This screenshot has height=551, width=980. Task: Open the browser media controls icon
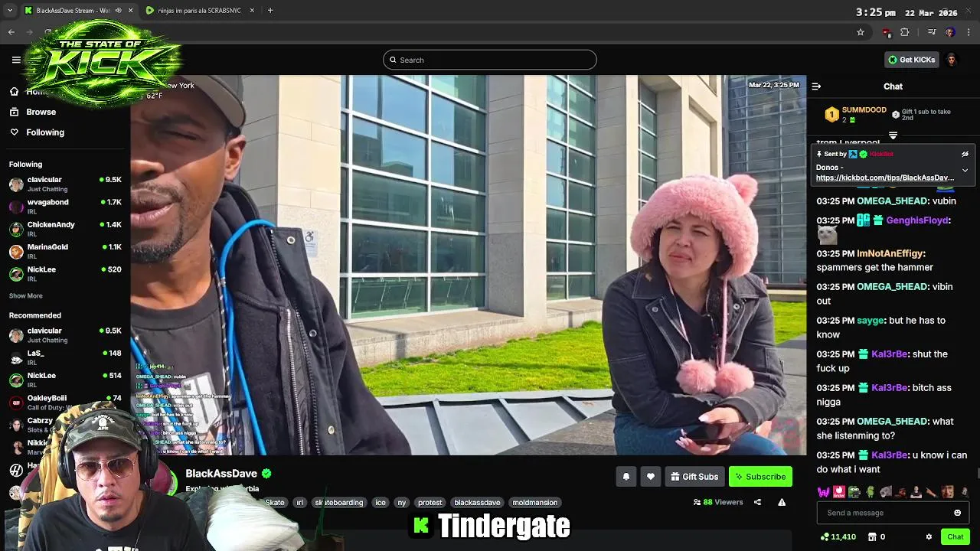coord(932,32)
